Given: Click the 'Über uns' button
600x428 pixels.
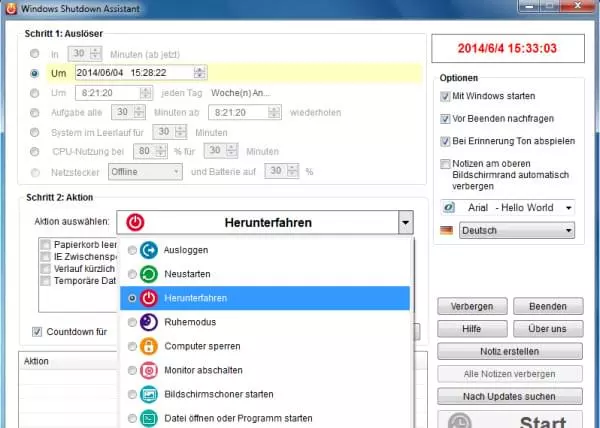Looking at the screenshot, I should [548, 329].
